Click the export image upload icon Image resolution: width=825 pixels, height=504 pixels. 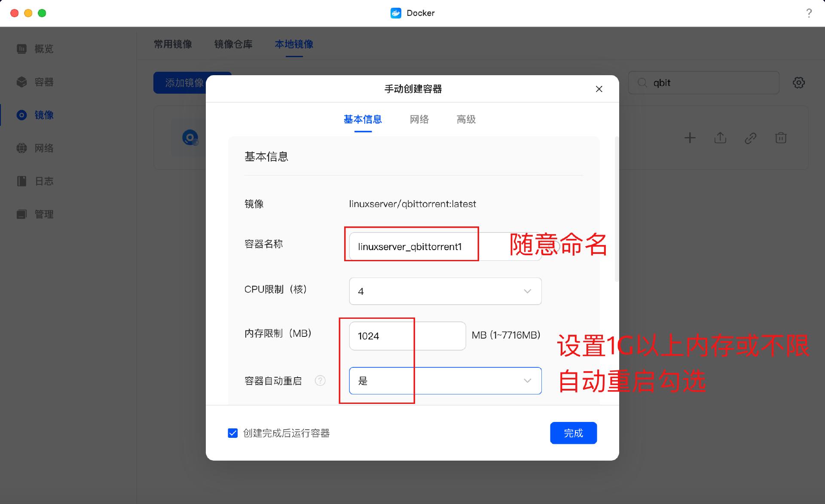pyautogui.click(x=720, y=138)
